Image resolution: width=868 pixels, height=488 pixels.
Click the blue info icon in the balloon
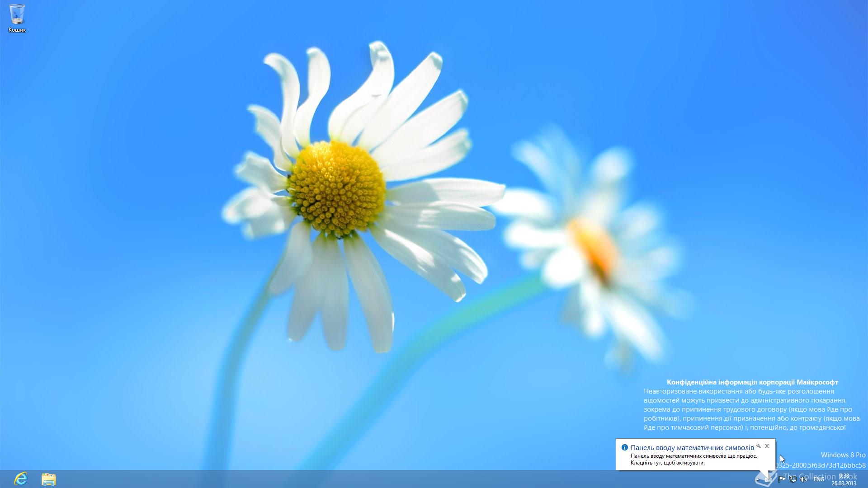pyautogui.click(x=625, y=447)
